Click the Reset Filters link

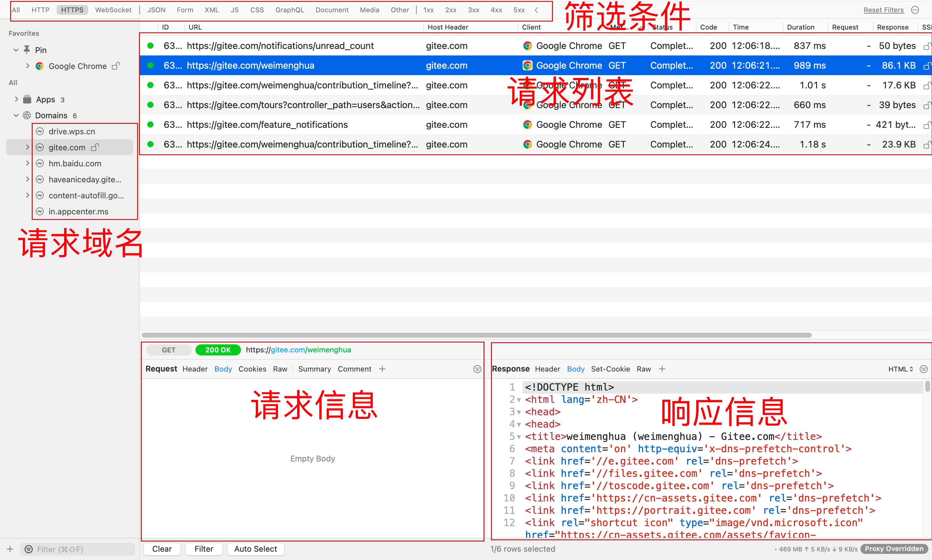[x=883, y=10]
